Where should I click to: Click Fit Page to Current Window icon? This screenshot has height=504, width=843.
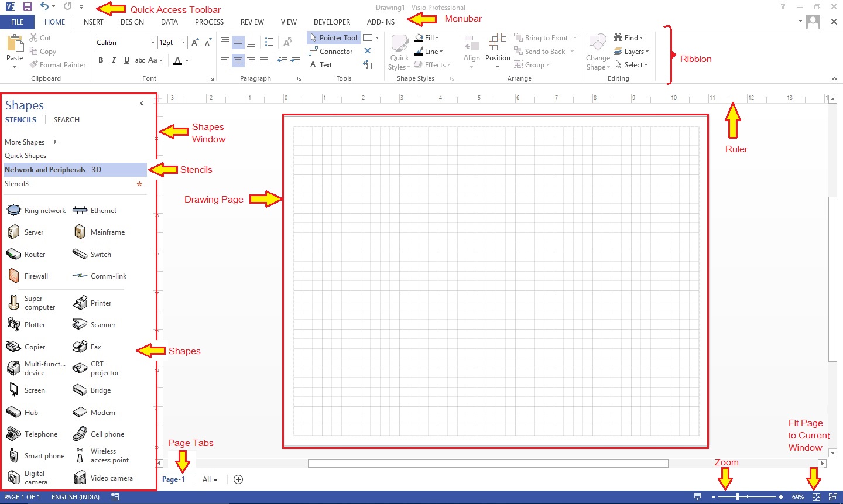click(x=815, y=496)
